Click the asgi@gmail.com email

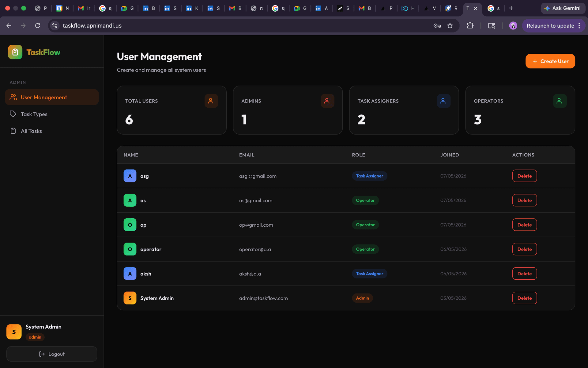click(258, 176)
